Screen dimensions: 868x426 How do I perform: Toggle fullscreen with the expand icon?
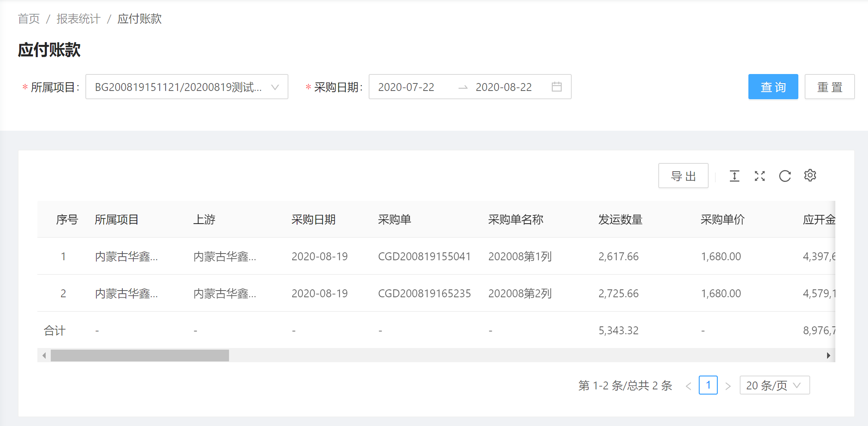(x=759, y=176)
